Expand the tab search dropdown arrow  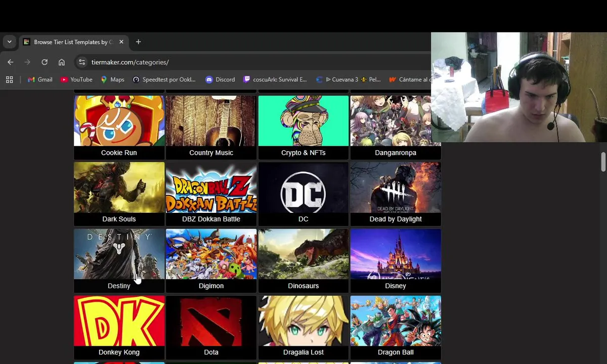9,42
